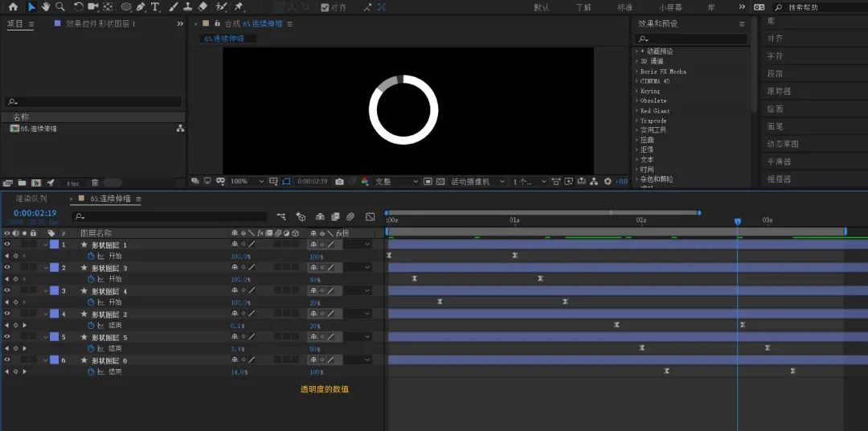Toggle the motion blur icon in the timeline

pyautogui.click(x=350, y=216)
